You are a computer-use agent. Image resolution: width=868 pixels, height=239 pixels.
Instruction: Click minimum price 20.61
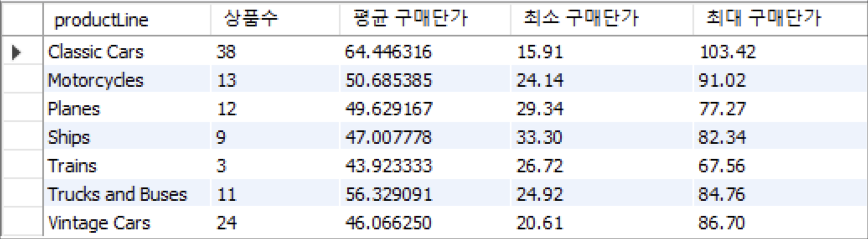click(x=602, y=222)
